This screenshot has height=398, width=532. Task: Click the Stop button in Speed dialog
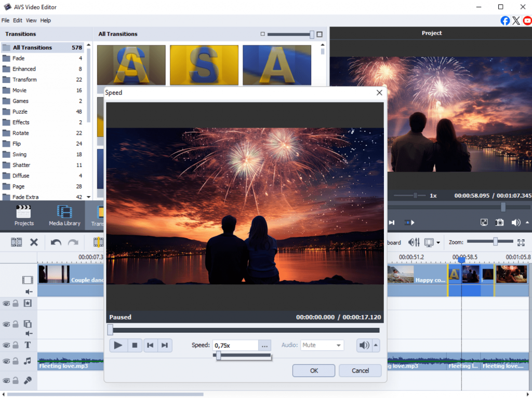pos(135,345)
